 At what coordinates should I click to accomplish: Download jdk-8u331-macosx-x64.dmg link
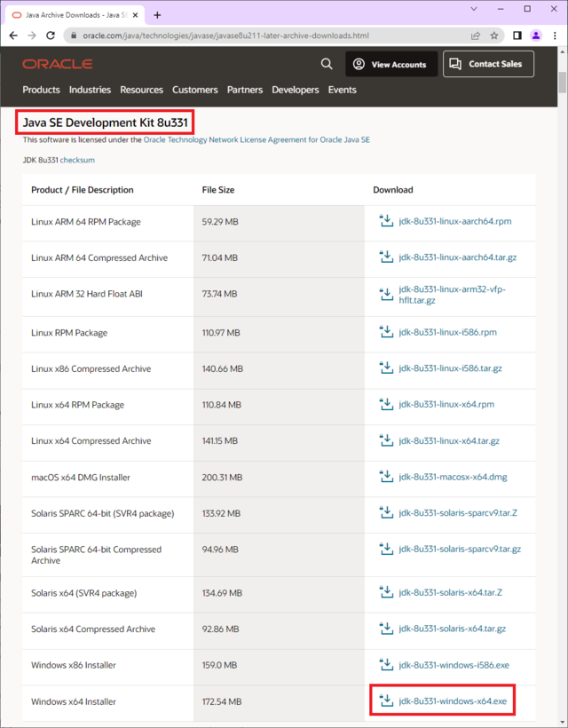pos(453,477)
